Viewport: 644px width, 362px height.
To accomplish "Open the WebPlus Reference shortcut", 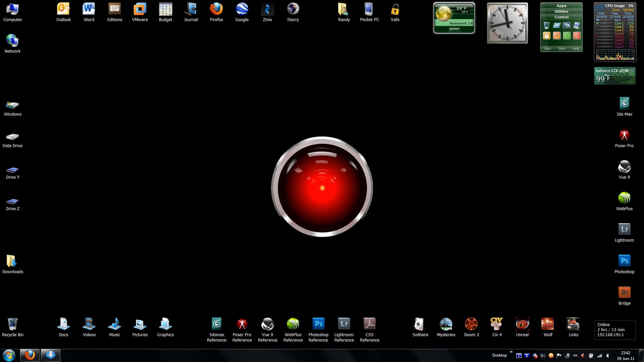I will click(x=293, y=330).
